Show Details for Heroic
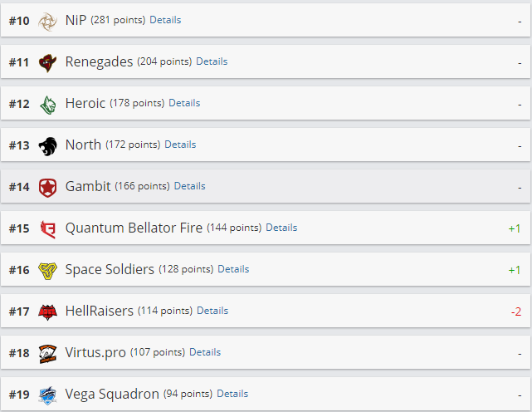The width and height of the screenshot is (532, 412). (x=184, y=103)
